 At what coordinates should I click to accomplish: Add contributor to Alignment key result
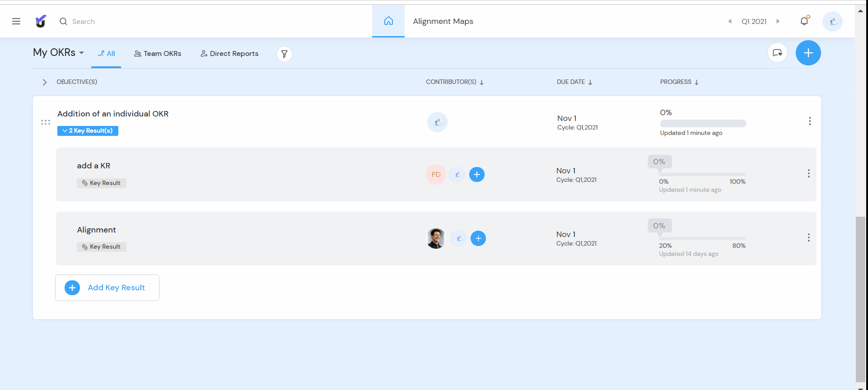478,238
